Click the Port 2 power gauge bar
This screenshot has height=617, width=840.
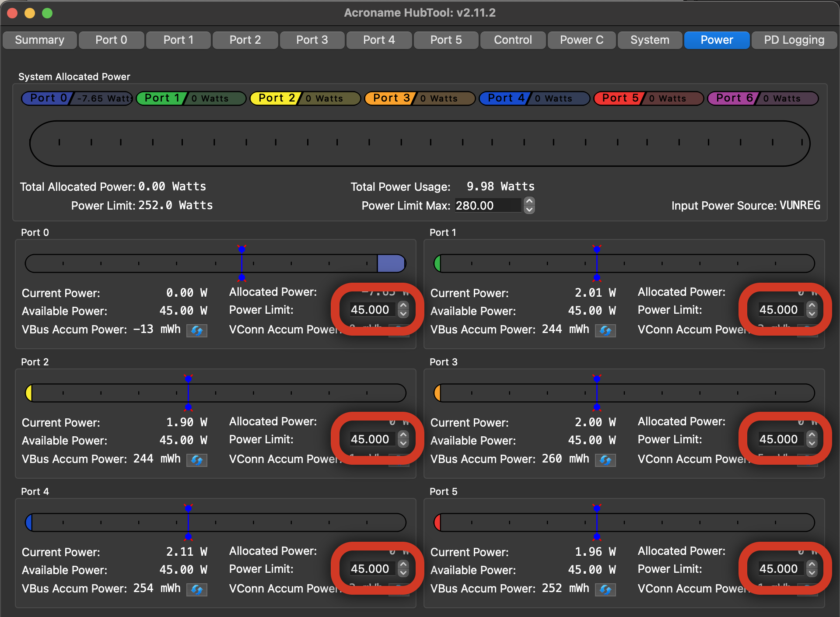coord(216,393)
